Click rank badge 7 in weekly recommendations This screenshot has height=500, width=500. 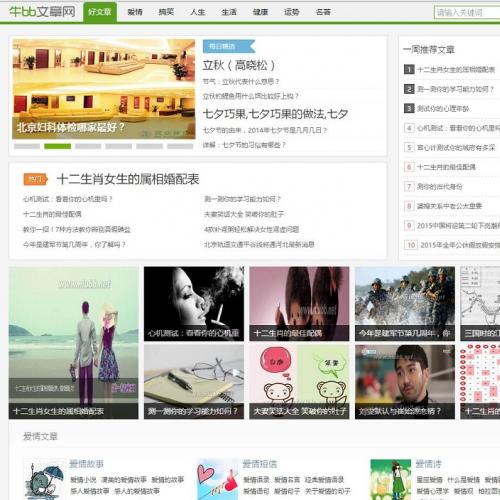click(x=409, y=186)
